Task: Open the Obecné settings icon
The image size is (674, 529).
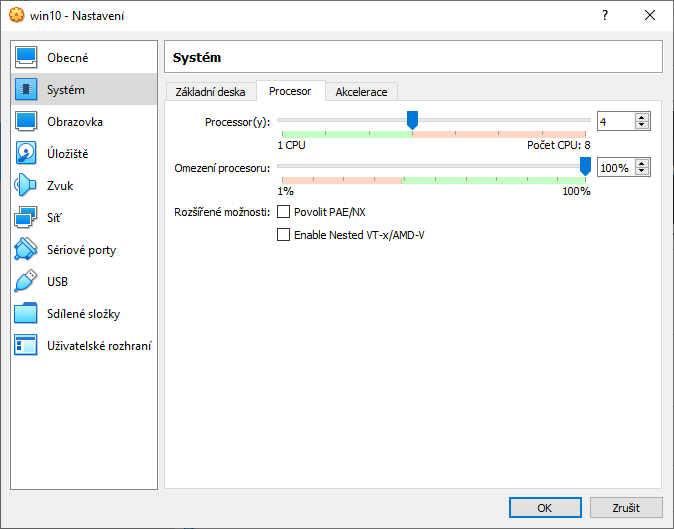Action: pyautogui.click(x=26, y=58)
